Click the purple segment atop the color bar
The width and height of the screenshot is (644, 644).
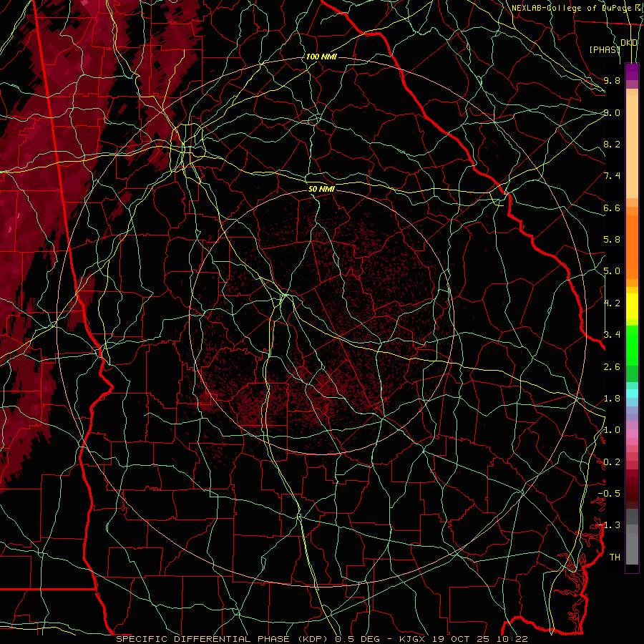[x=632, y=72]
